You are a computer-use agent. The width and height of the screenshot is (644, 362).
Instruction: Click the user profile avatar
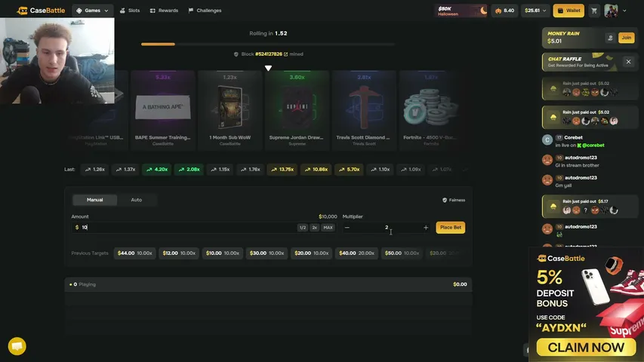click(611, 11)
